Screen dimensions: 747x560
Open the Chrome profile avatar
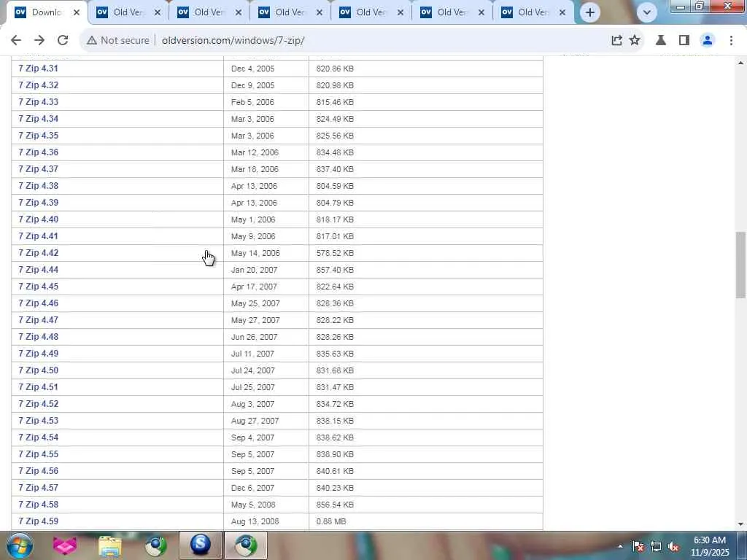tap(708, 41)
